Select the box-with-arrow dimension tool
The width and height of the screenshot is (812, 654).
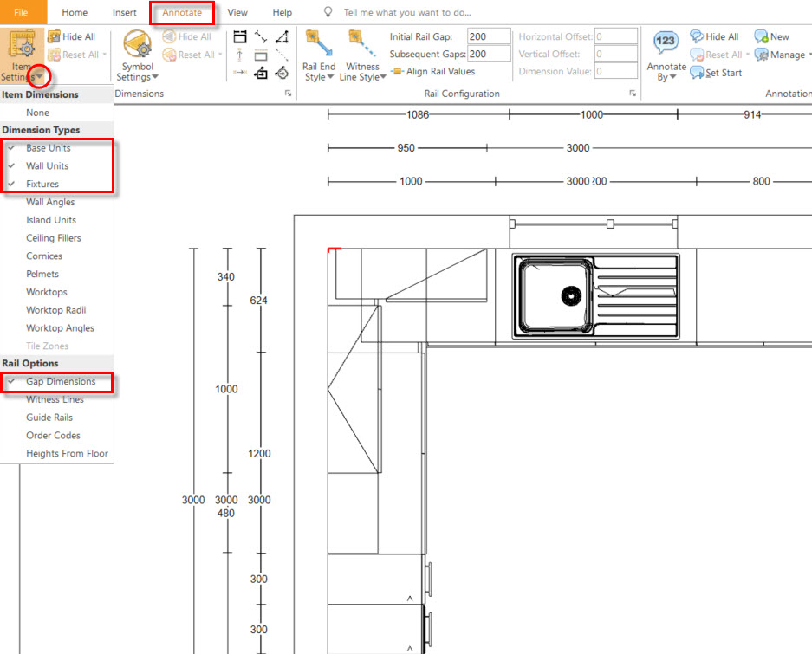tap(261, 73)
